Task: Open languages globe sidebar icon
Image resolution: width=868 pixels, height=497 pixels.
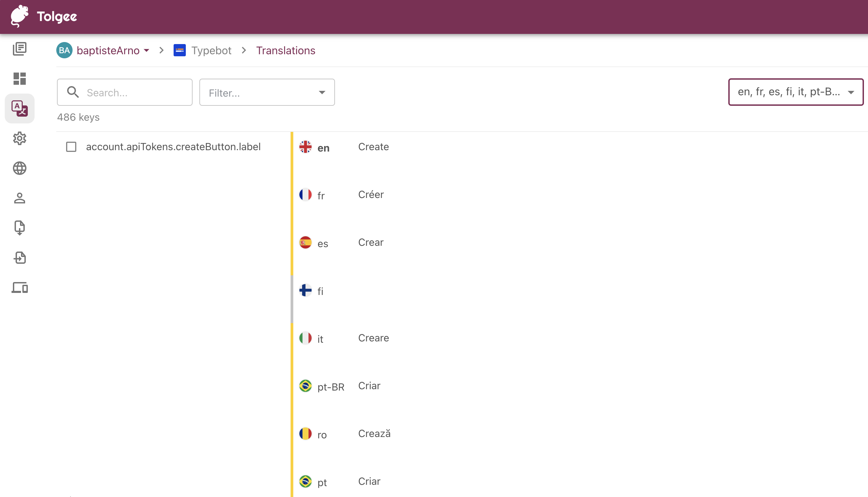Action: (19, 168)
